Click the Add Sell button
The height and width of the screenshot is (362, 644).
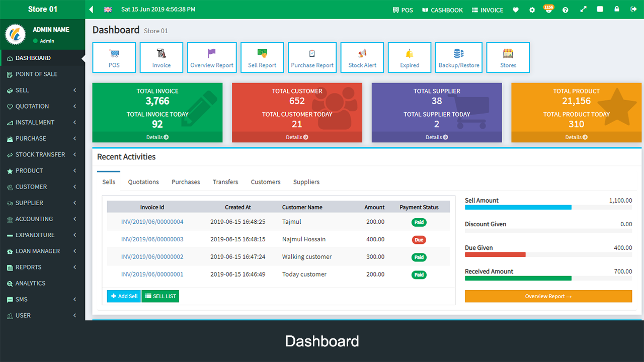pos(123,296)
